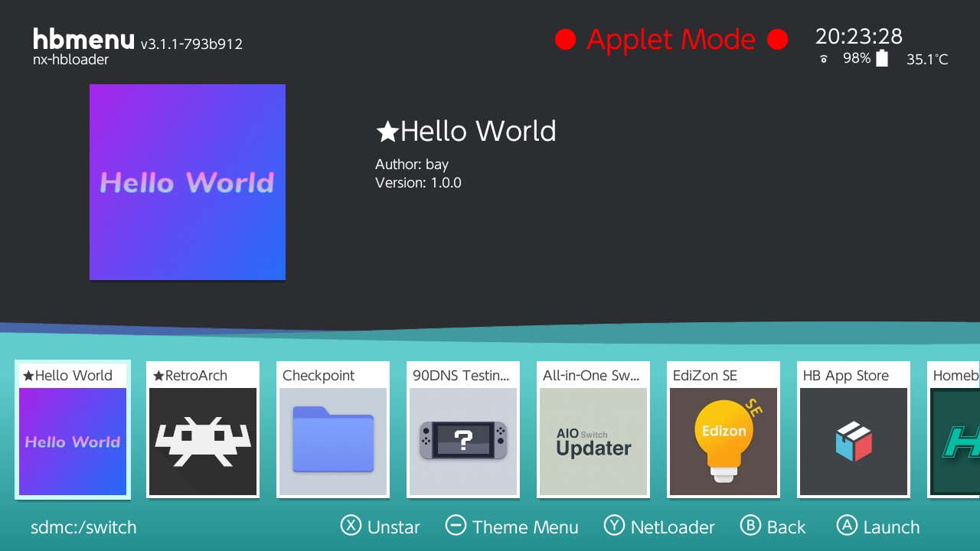Click the large ★Hello World heading
This screenshot has height=551, width=980.
465,131
